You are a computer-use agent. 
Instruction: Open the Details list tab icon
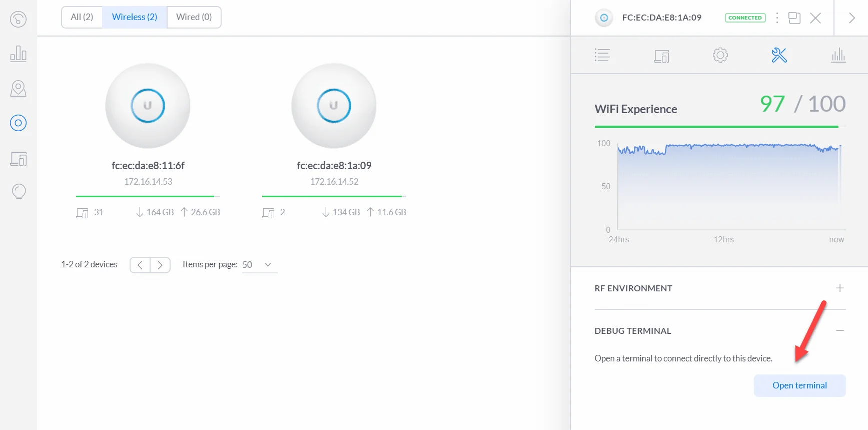point(602,55)
